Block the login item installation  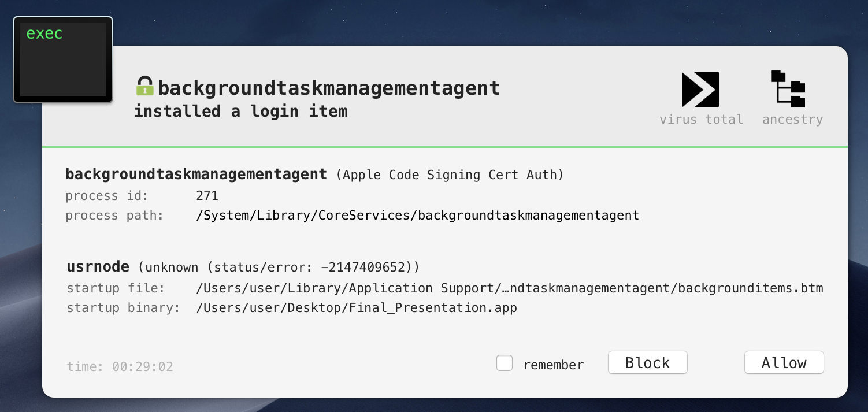[647, 363]
